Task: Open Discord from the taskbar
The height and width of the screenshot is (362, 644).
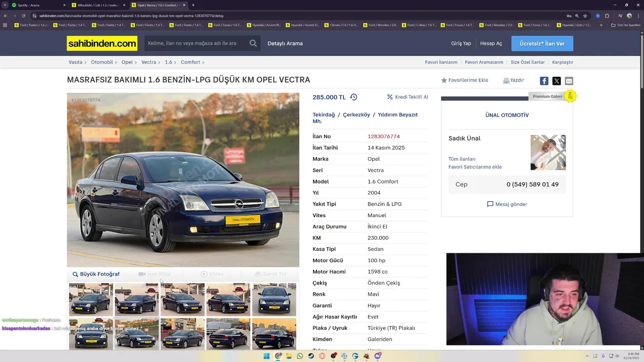Action: coord(377,356)
